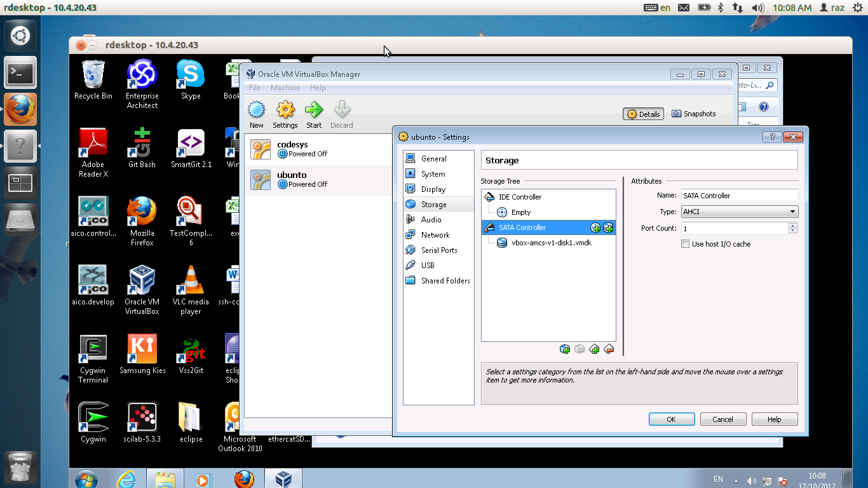Toggle Details view in VirtualBox Manager
This screenshot has height=488, width=868.
[643, 114]
